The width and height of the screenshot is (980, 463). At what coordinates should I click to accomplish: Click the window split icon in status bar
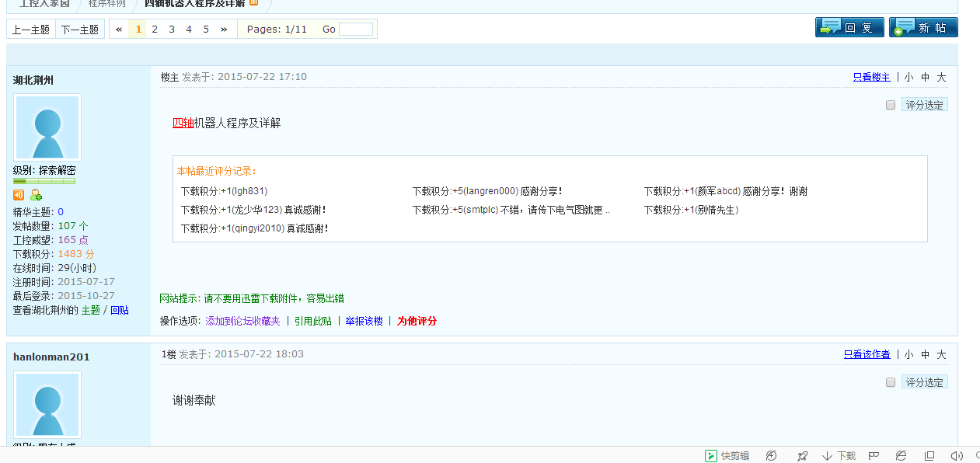click(x=929, y=456)
